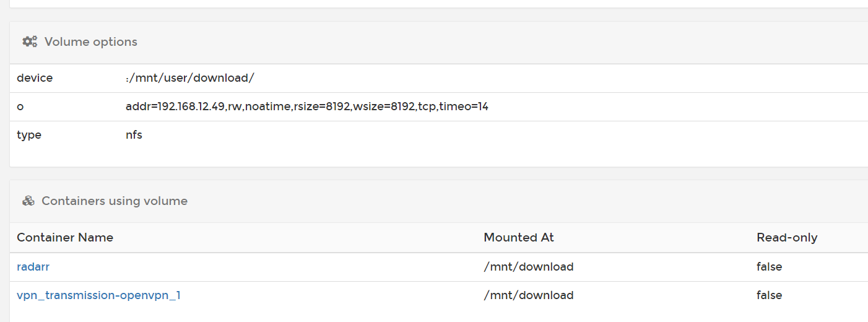The image size is (868, 322).
Task: Open the radarr container link
Action: coord(33,267)
